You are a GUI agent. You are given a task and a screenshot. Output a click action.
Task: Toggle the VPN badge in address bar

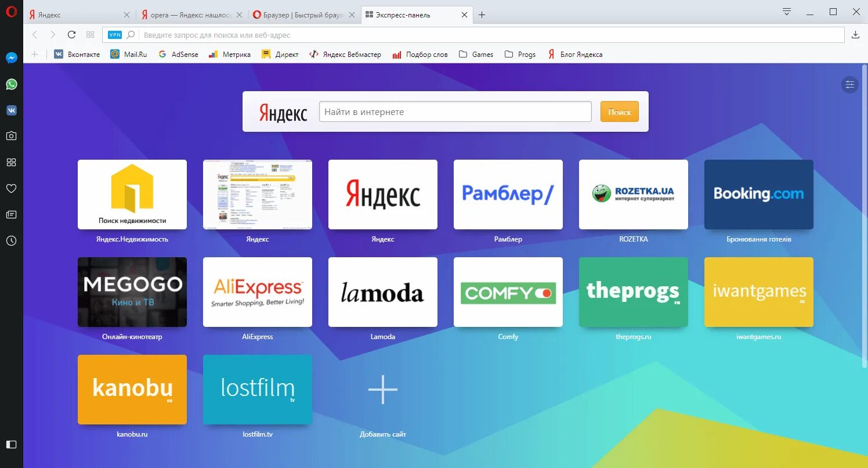pyautogui.click(x=115, y=35)
